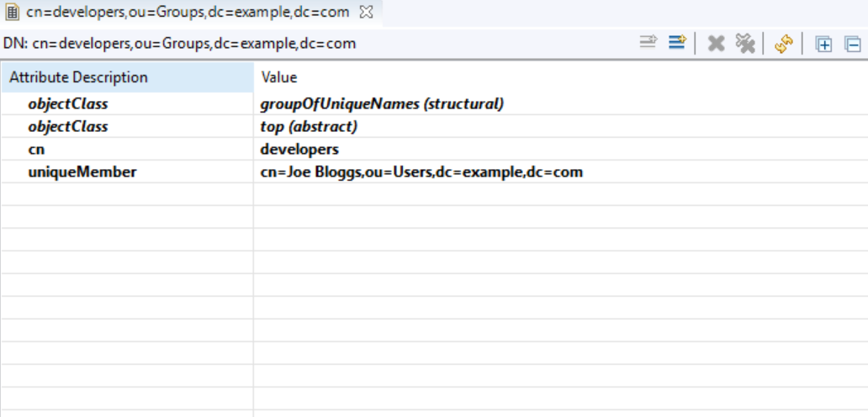The image size is (868, 417).
Task: Click the Delete All Values icon
Action: click(744, 44)
